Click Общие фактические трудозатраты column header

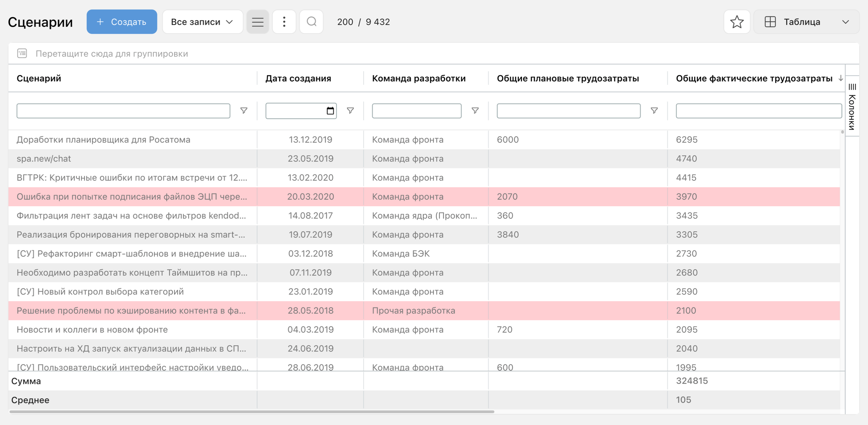[754, 78]
